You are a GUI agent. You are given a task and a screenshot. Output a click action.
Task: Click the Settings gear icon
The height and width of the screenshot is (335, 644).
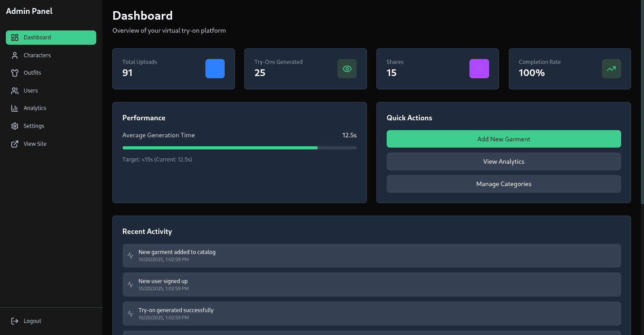pyautogui.click(x=15, y=126)
